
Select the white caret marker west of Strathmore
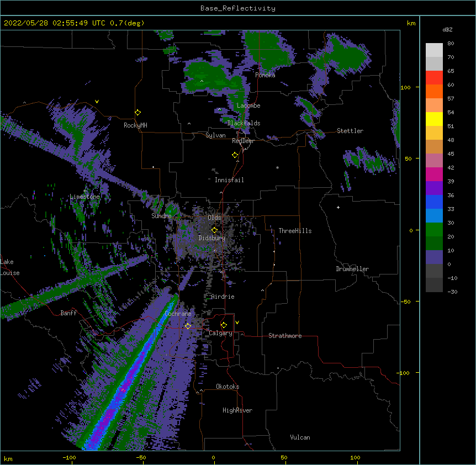point(242,334)
